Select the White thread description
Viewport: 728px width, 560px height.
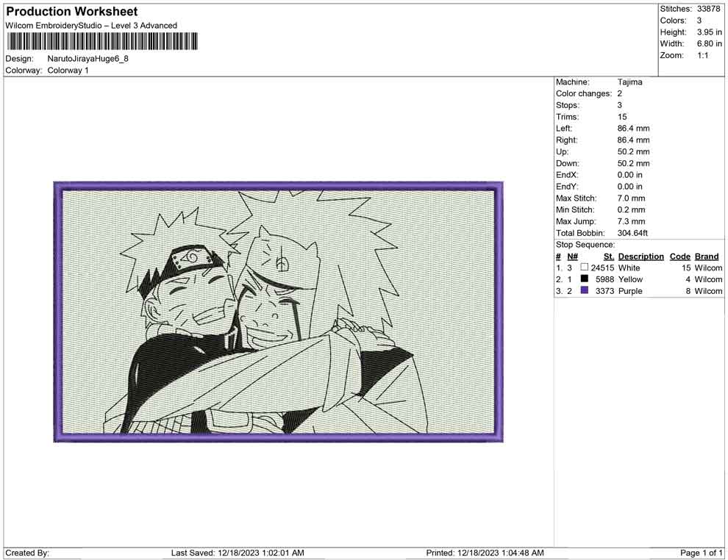(x=629, y=268)
